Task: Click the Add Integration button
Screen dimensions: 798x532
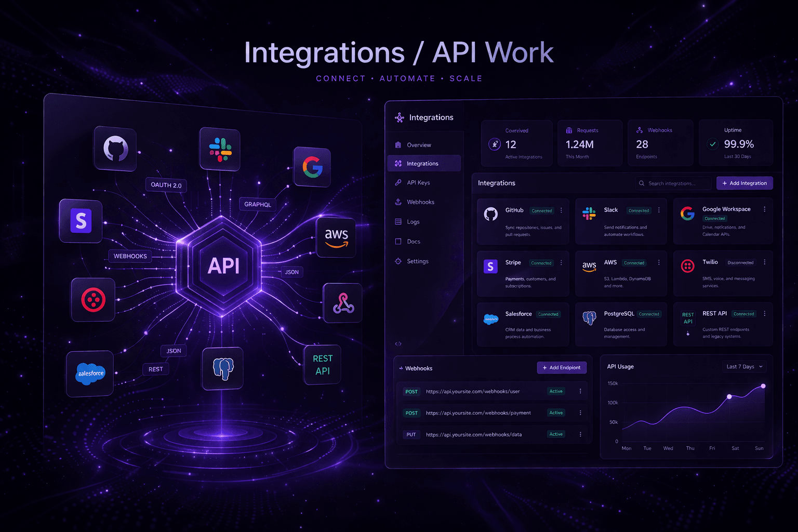Action: 744,183
